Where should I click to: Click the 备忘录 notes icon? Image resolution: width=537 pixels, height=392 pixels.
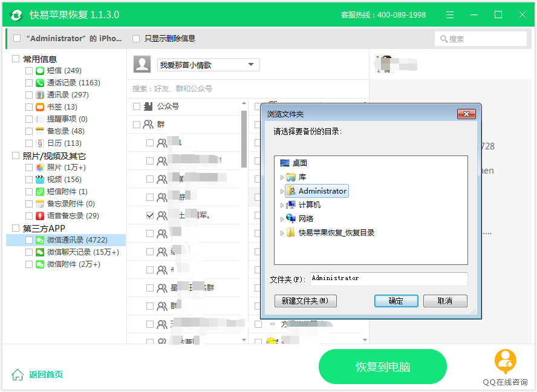coord(40,131)
